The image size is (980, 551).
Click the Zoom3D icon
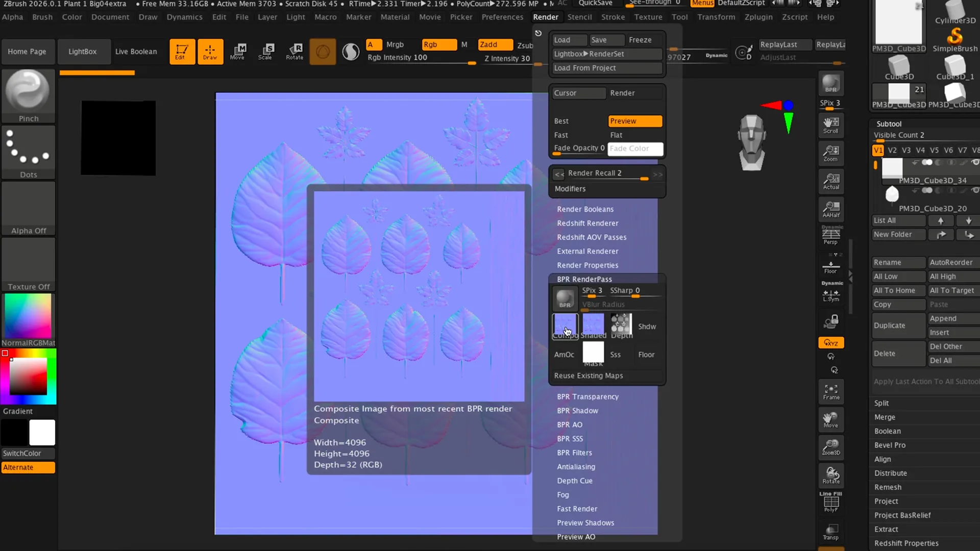831,447
